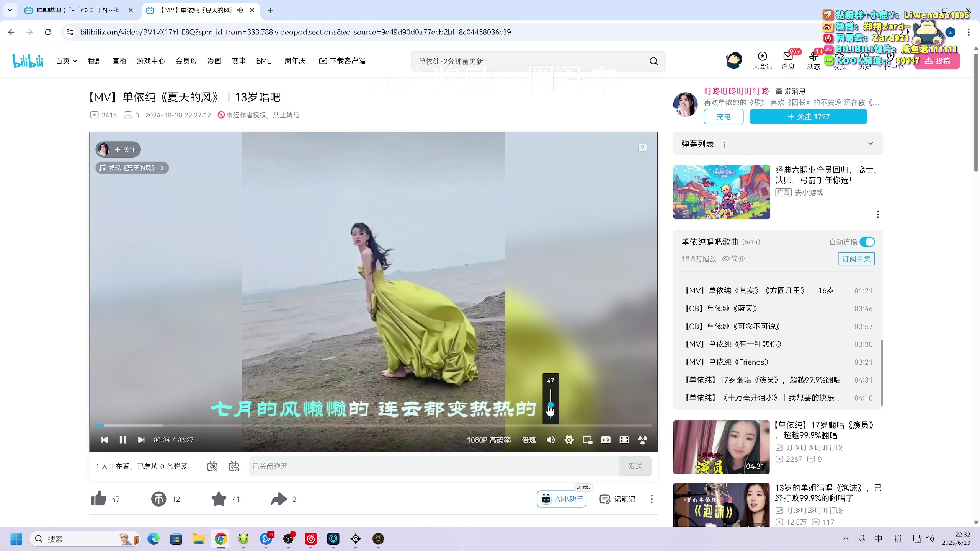Click the icon right of web fullscreen
This screenshot has height=551, width=980.
(642, 440)
